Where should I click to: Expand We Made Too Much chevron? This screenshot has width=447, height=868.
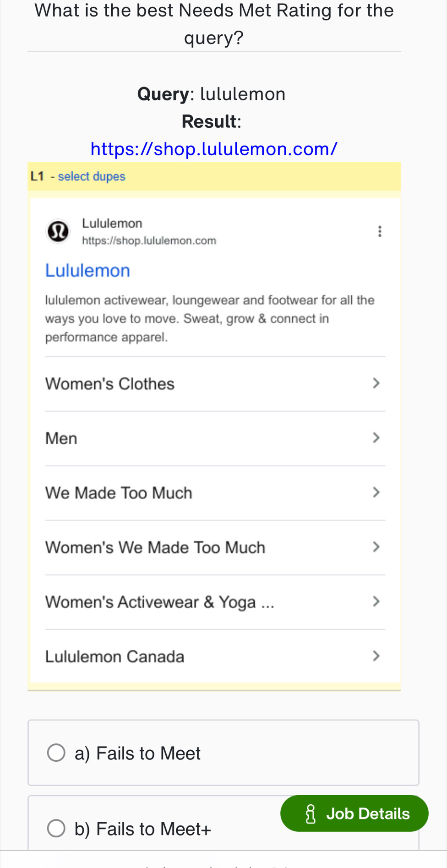point(376,492)
